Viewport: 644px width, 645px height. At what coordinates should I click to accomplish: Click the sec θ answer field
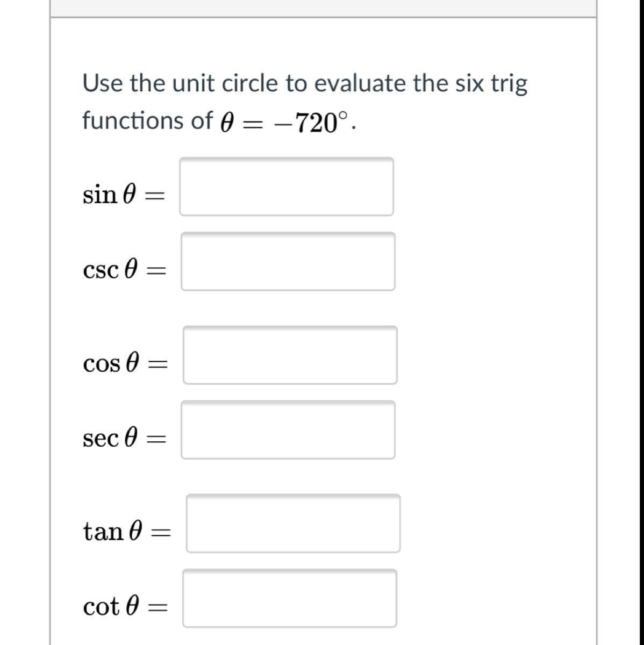point(288,430)
